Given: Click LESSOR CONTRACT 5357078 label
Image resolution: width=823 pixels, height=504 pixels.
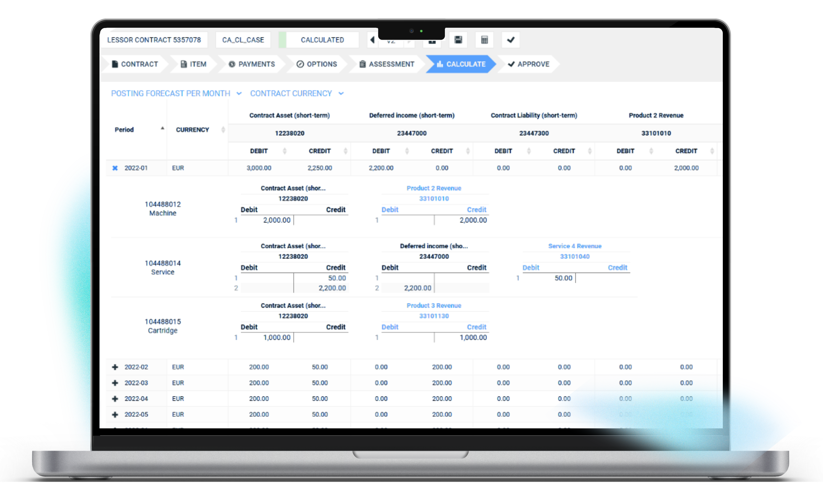Looking at the screenshot, I should tap(154, 40).
